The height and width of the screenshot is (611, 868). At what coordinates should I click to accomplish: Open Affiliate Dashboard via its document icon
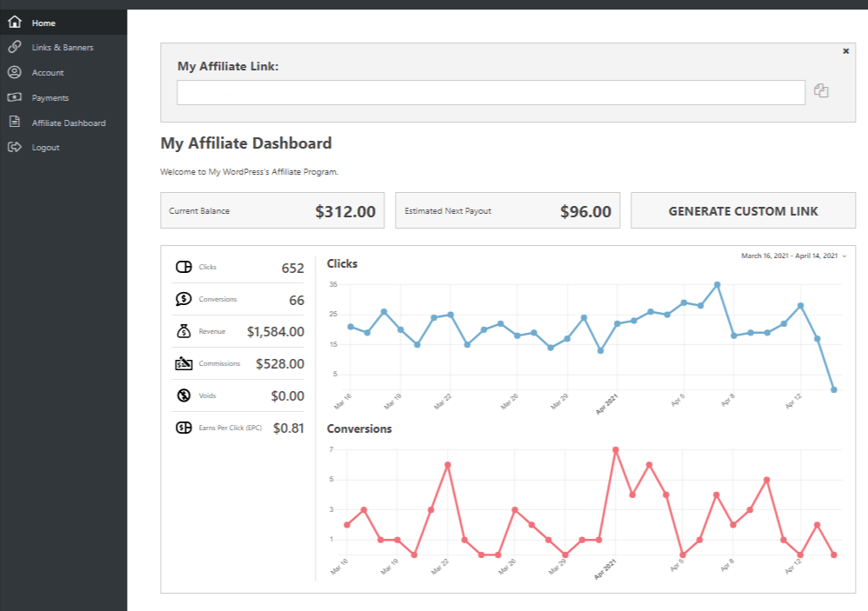(14, 123)
